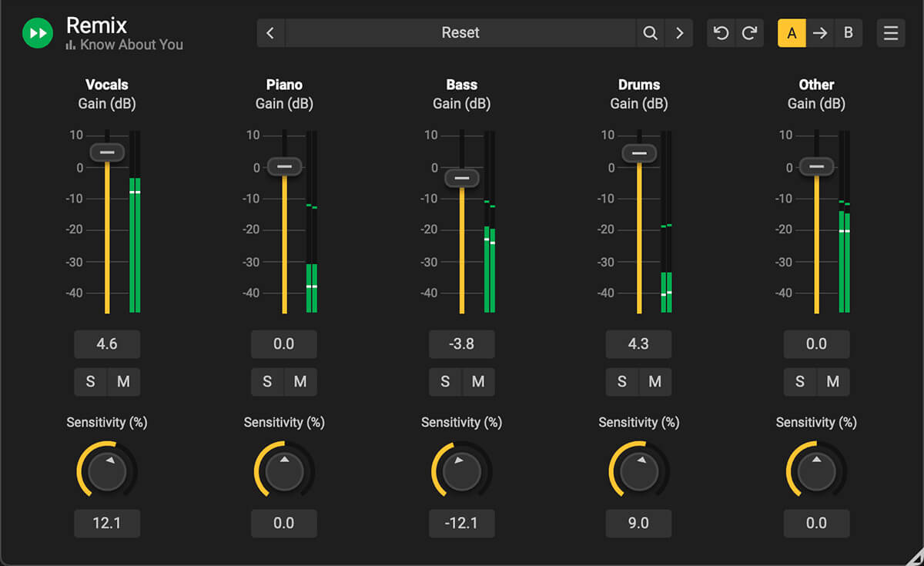The width and height of the screenshot is (924, 566).
Task: Click the Bass gain value field
Action: pos(461,344)
